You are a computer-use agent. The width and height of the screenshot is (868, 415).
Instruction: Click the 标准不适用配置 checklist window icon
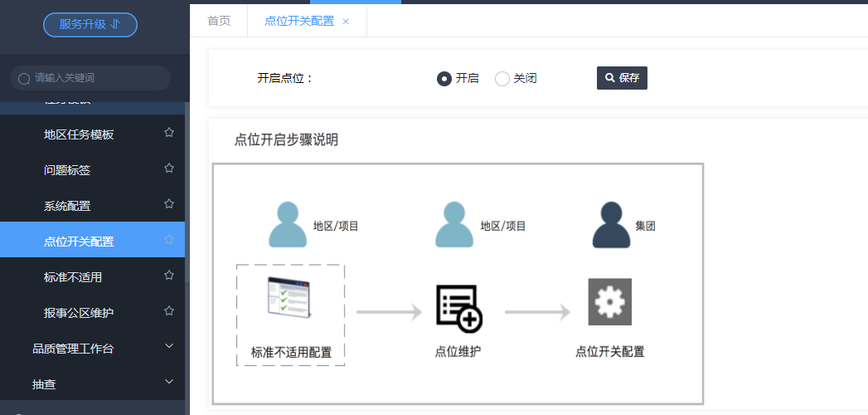tap(289, 297)
